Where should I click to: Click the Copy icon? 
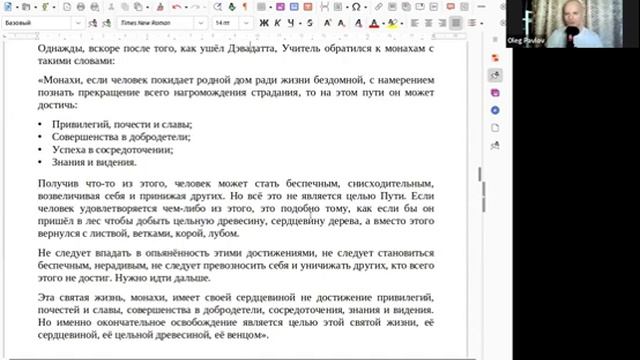point(125,7)
